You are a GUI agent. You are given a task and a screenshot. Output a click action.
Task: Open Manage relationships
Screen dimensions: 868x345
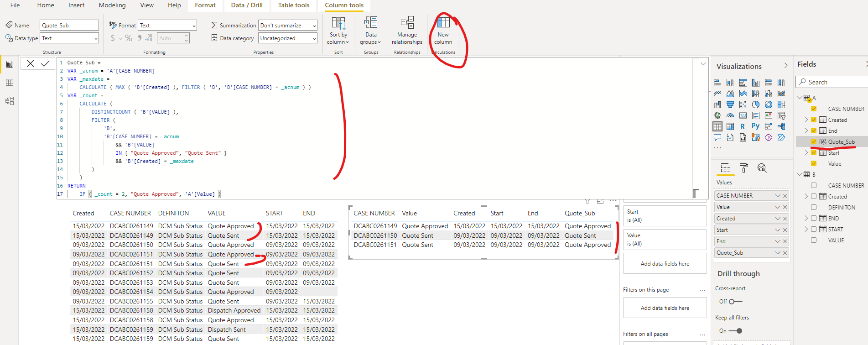click(407, 30)
